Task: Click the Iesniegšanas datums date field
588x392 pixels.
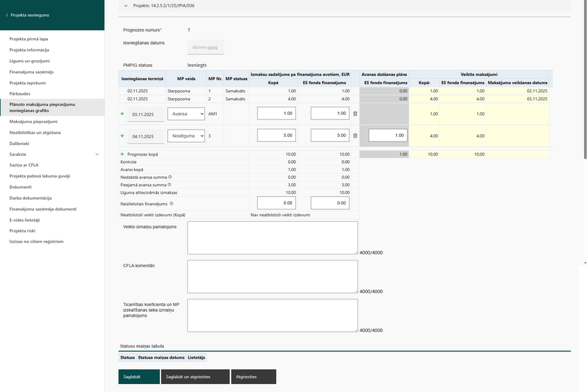Action: [206, 47]
